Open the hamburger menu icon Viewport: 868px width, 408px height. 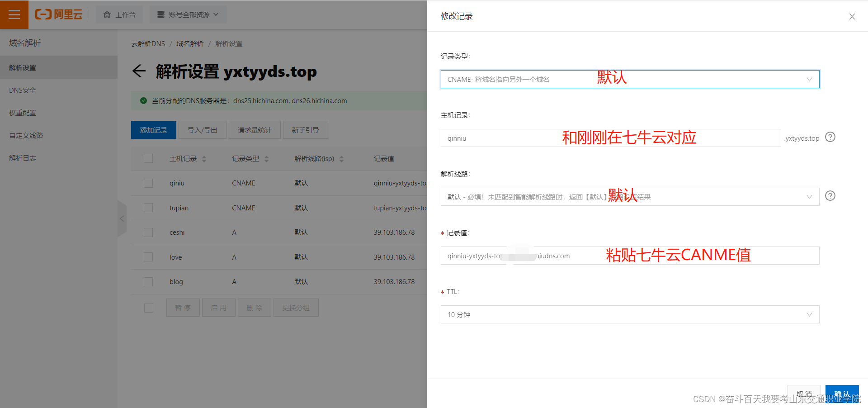pyautogui.click(x=14, y=14)
